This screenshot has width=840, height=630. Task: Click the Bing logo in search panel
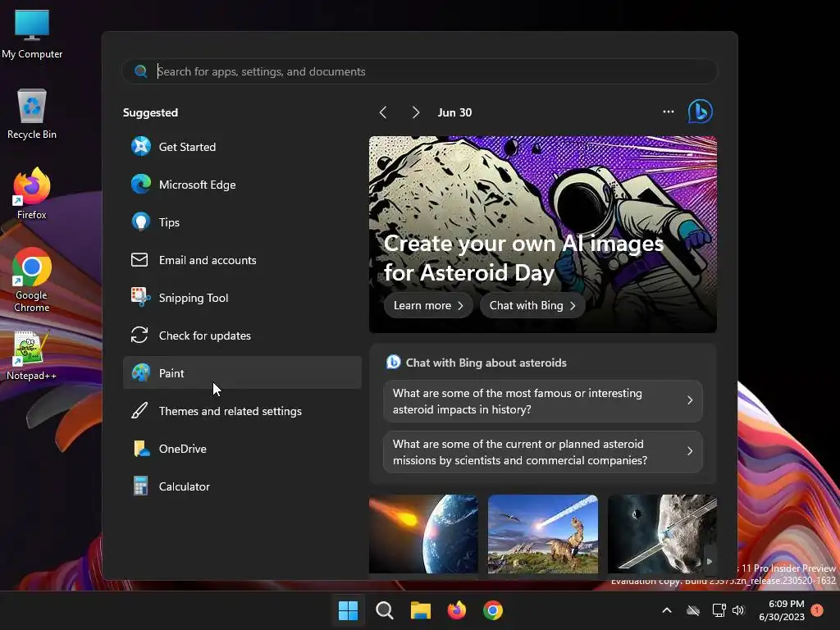[700, 112]
